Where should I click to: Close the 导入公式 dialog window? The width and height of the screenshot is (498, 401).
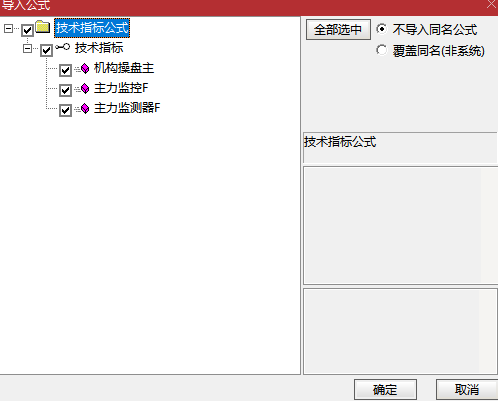click(x=491, y=4)
